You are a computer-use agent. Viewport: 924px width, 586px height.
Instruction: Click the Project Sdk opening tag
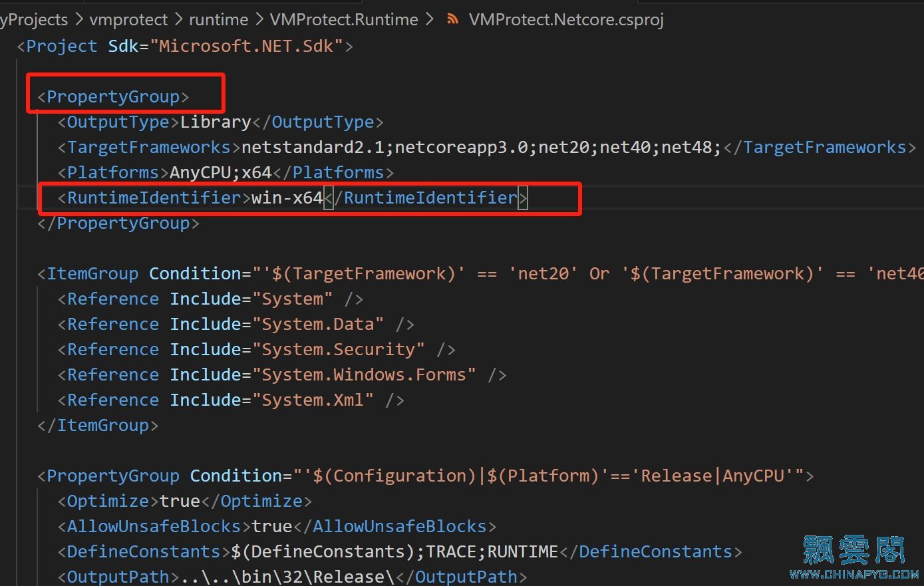coord(185,47)
